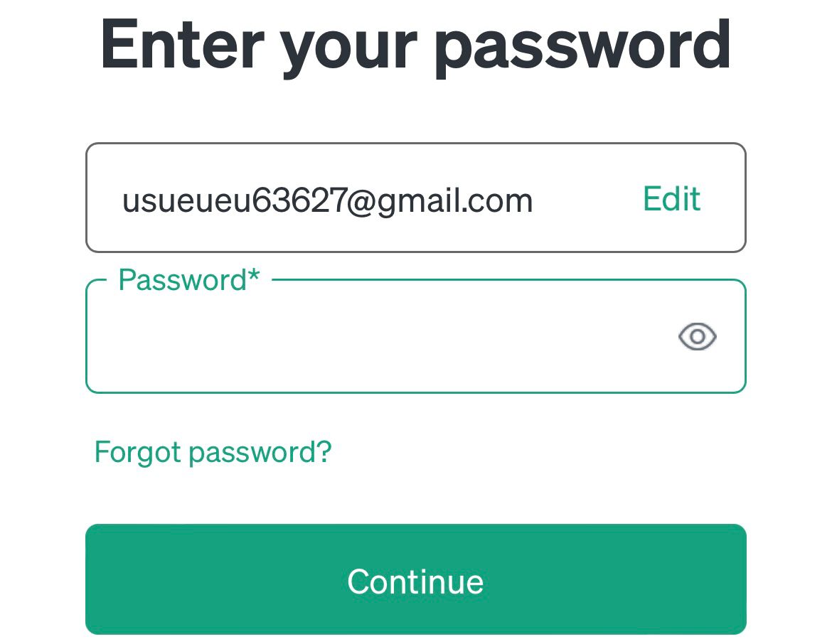Continue to sign in with the password
Viewport: 832px width, 644px height.
pyautogui.click(x=416, y=580)
